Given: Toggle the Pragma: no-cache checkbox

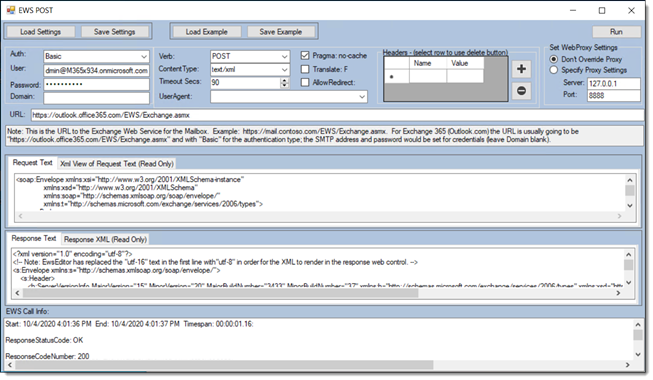Looking at the screenshot, I should point(305,55).
